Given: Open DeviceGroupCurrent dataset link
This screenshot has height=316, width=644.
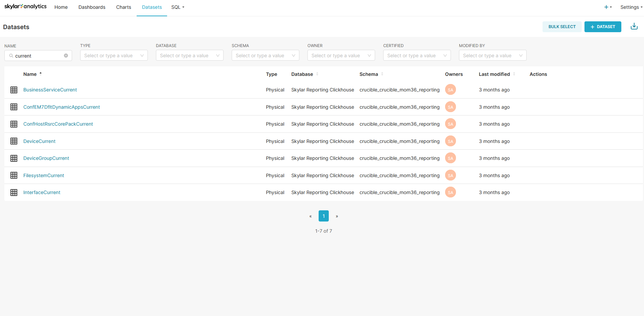Looking at the screenshot, I should [46, 158].
